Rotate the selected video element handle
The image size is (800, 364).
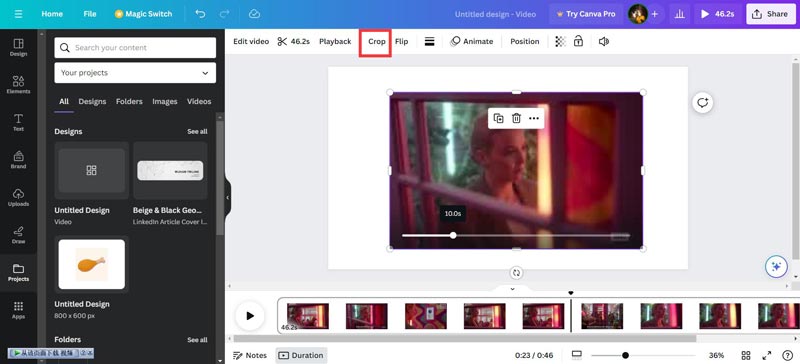pyautogui.click(x=516, y=273)
